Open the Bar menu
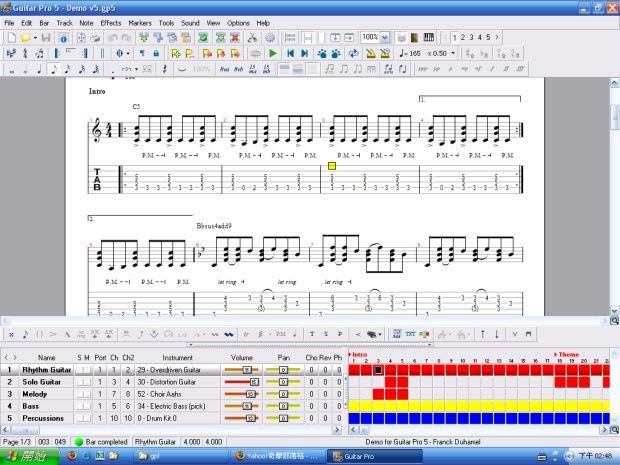 coord(44,23)
